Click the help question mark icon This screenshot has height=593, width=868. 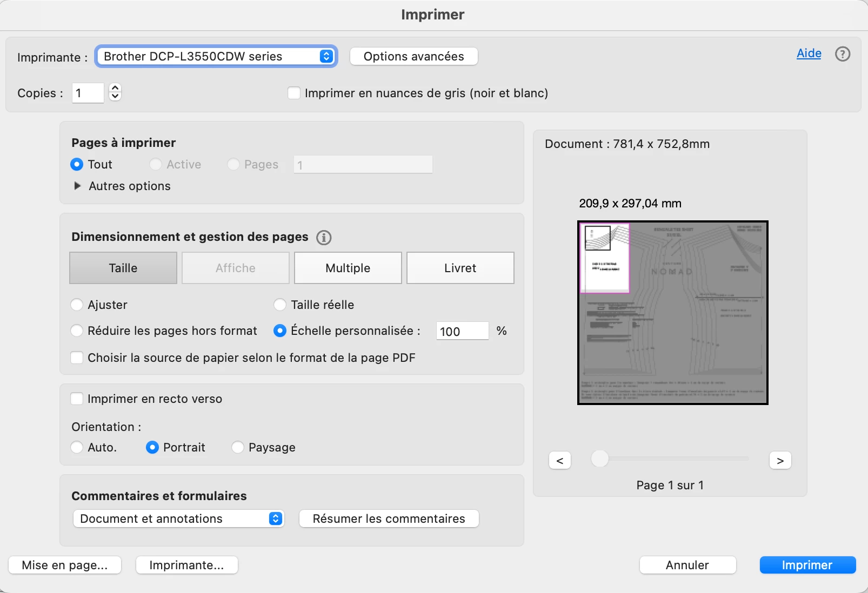842,54
